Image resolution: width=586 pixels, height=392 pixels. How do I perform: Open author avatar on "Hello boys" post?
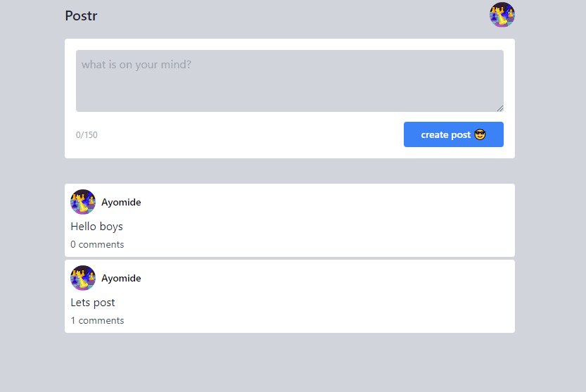pyautogui.click(x=83, y=202)
